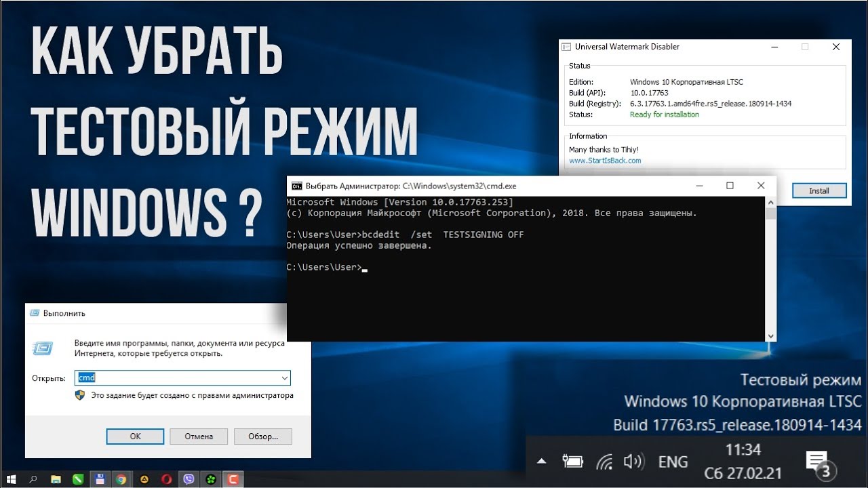Minimize Universal Watermark Disabler window
This screenshot has height=488, width=868.
(774, 47)
